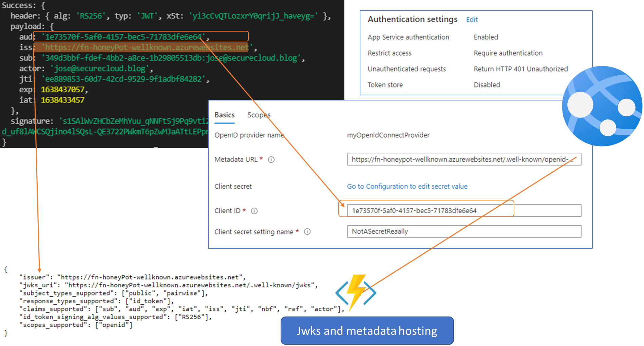Focus the Metadata URL input field
Viewport: 644px width, 346px height.
pos(463,159)
